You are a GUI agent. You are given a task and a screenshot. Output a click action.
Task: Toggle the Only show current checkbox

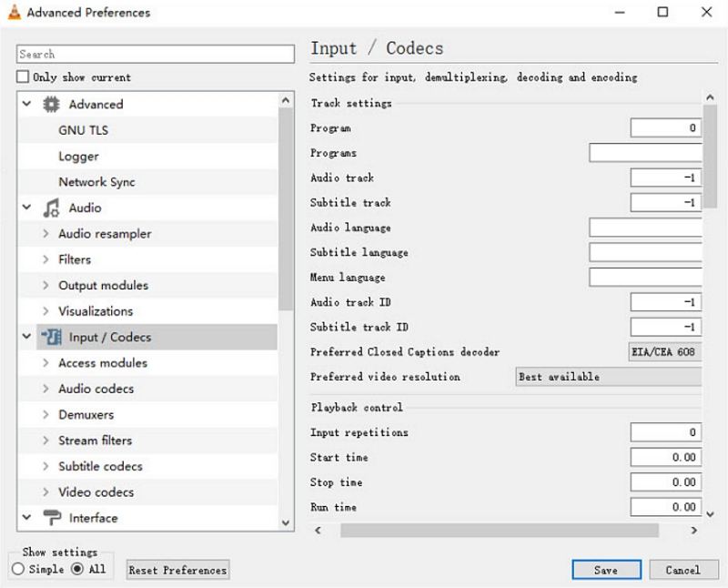[x=22, y=76]
